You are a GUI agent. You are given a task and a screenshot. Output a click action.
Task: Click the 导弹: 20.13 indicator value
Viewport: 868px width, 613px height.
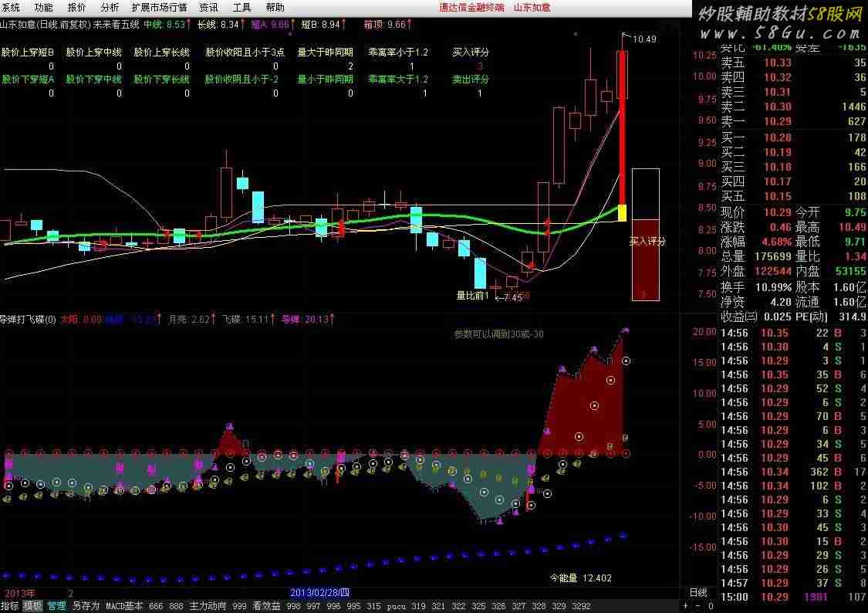pos(307,320)
